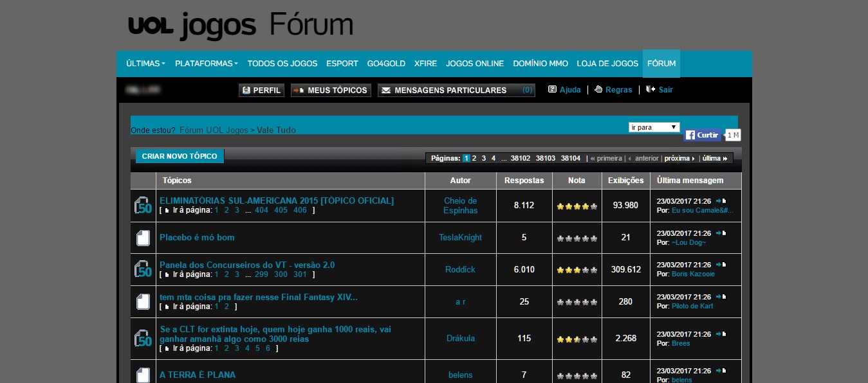Screen dimensions: 868x383
Task: Go to last message arrow in Panela dos Concurseiros row
Action: tap(721, 265)
